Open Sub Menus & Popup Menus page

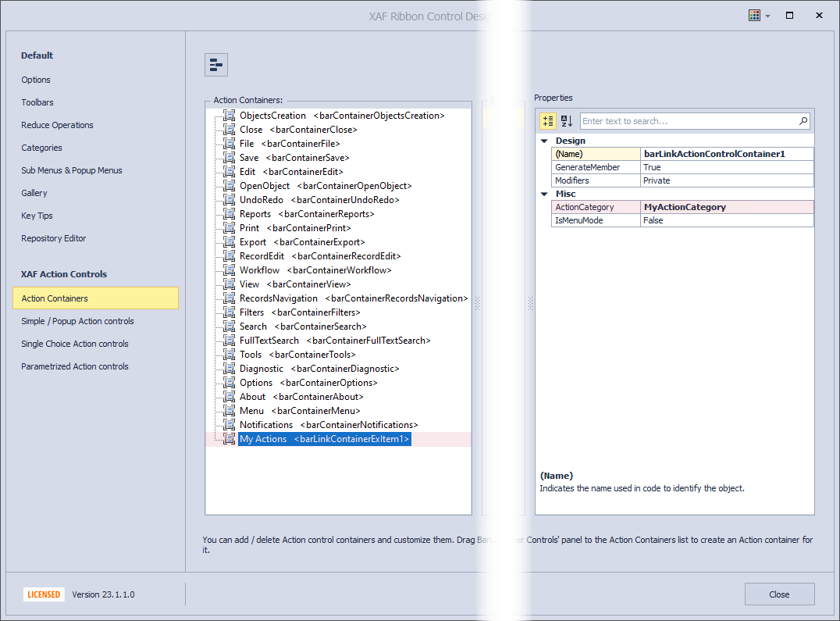click(72, 170)
